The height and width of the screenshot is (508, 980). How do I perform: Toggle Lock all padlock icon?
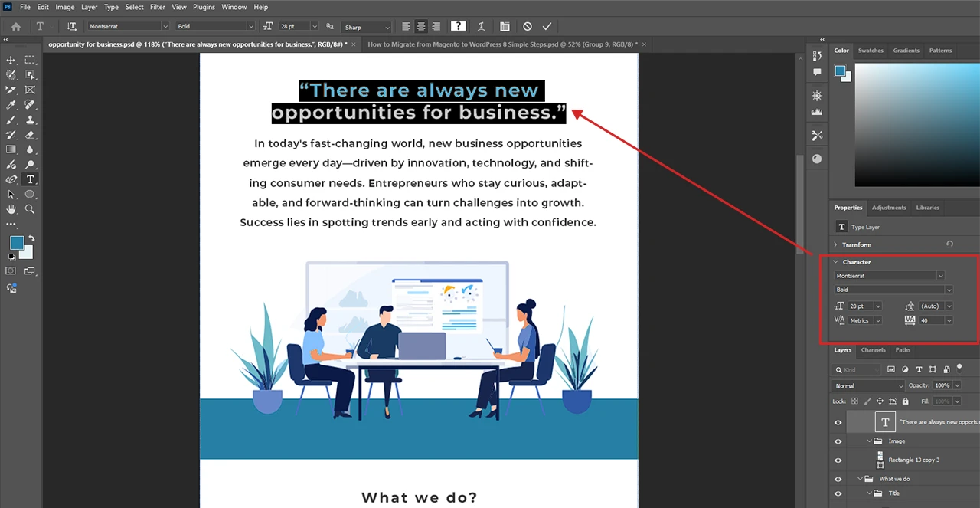(x=905, y=401)
